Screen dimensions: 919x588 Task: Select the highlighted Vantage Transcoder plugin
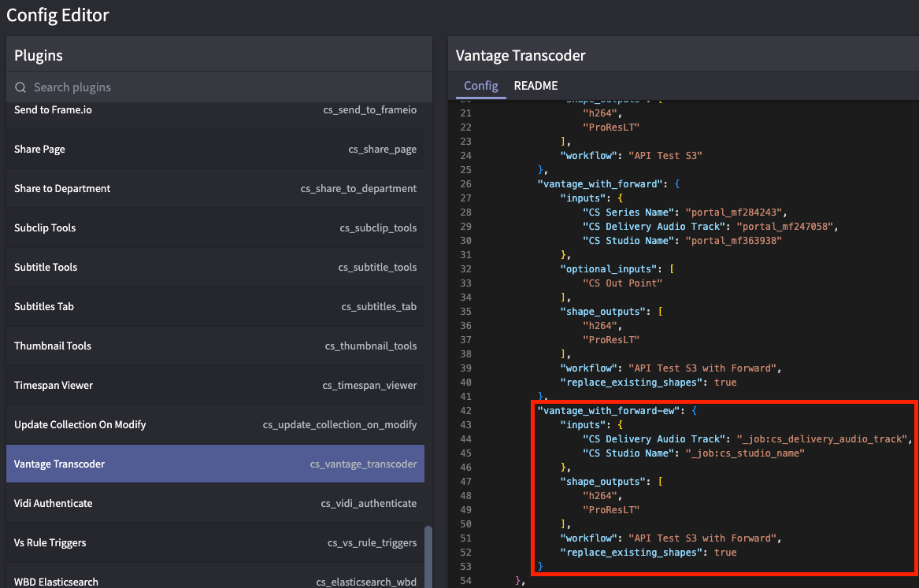[x=215, y=464]
